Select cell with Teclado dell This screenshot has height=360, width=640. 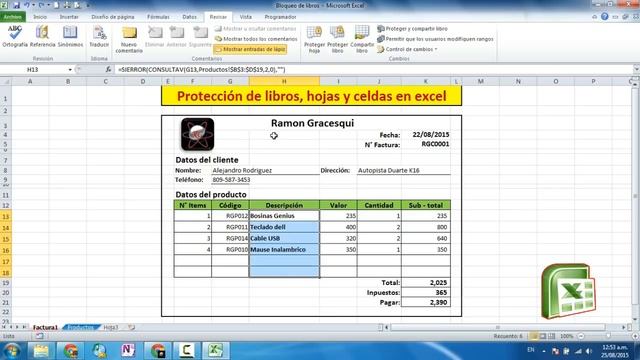284,227
